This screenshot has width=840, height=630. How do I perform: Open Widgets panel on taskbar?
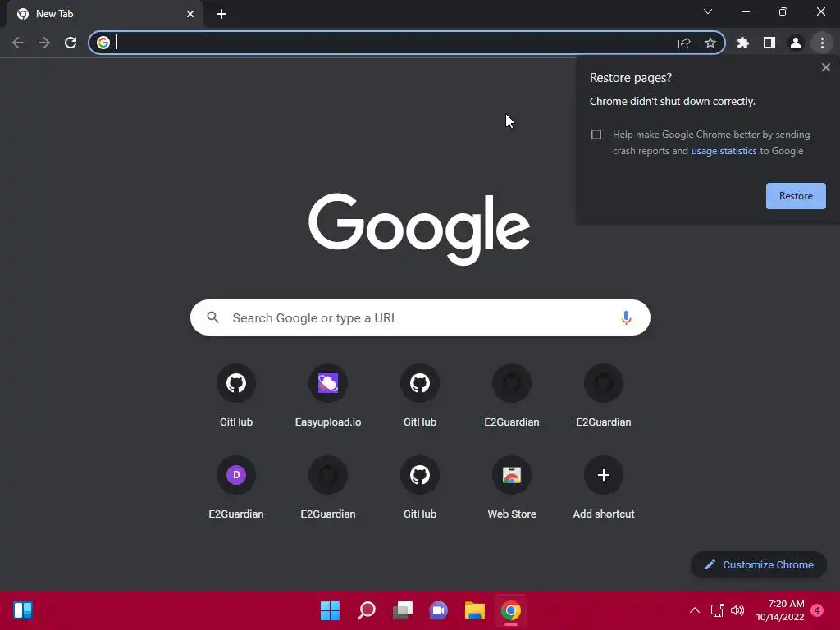(23, 610)
